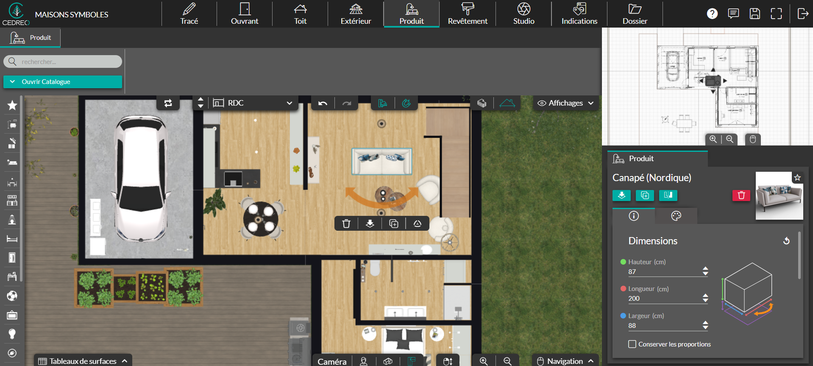Toggle the teal product placement icon
The width and height of the screenshot is (813, 366).
[383, 103]
